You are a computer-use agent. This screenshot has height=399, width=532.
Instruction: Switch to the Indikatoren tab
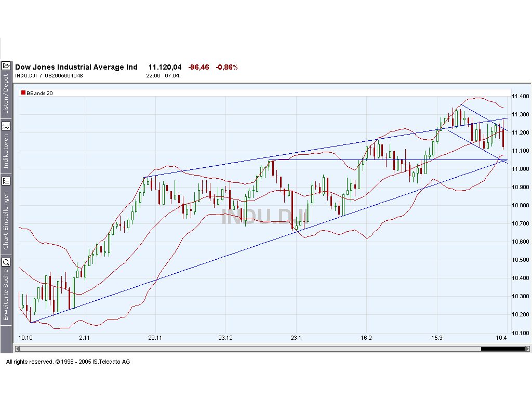coord(7,151)
